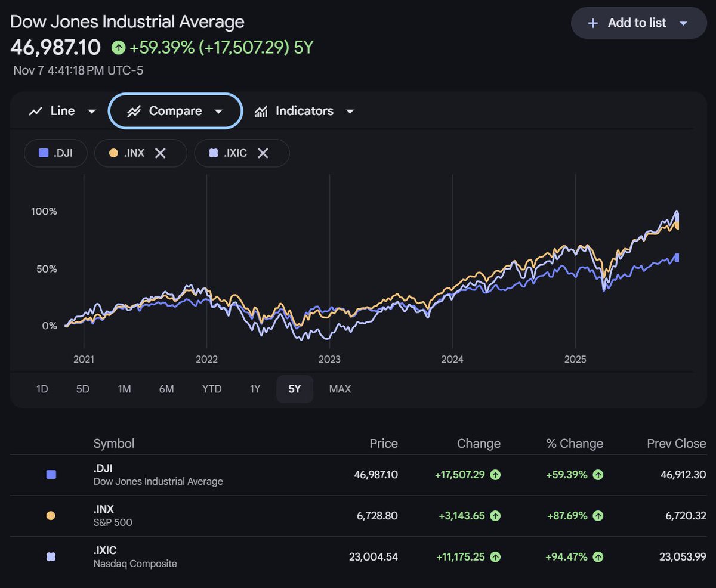This screenshot has width=716, height=588.
Task: Click the .DJI row blue square icon
Action: pos(51,475)
